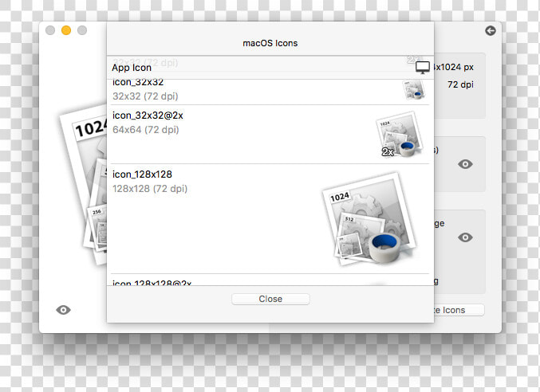Screen dimensions: 540x392
Task: Select the icon_128x128 preview thumbnail
Action: click(x=370, y=219)
